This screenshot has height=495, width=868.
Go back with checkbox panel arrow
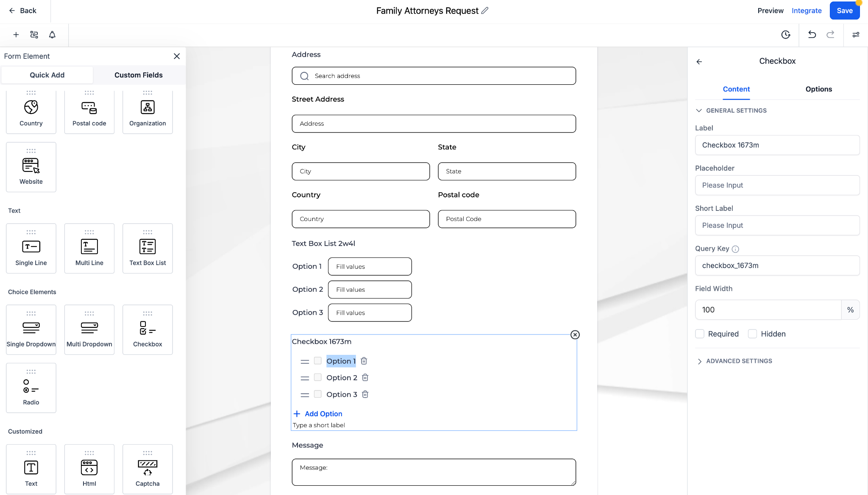coord(699,61)
